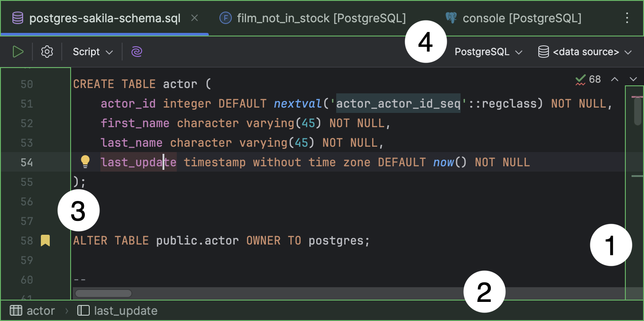Click the purple swirl session icon in toolbar
644x321 pixels.
136,51
